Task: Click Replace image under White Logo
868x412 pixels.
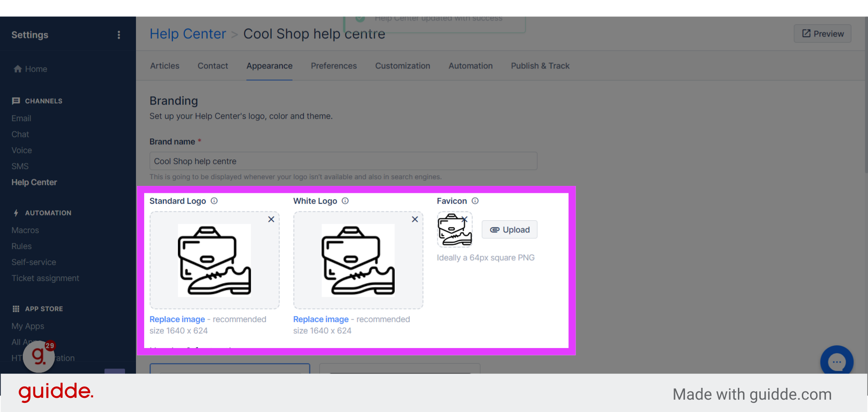Action: coord(321,319)
